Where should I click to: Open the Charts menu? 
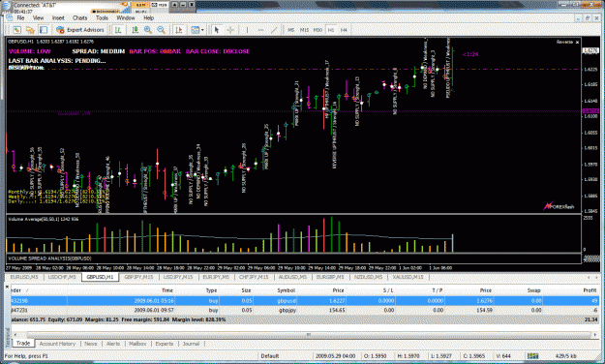pos(80,17)
